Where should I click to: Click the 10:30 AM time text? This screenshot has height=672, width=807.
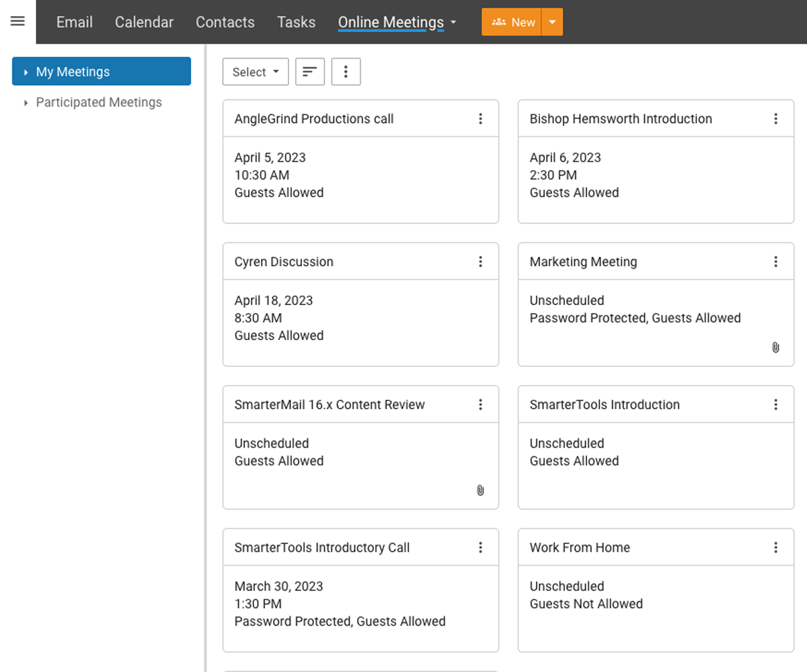tap(262, 175)
